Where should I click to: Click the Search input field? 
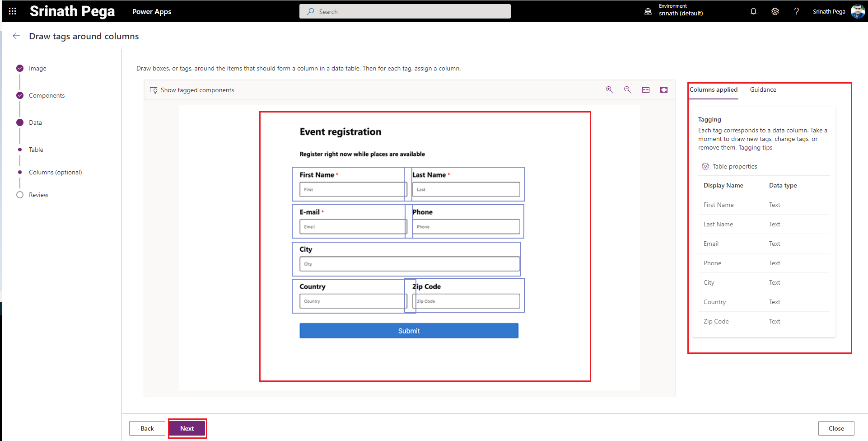click(x=405, y=12)
